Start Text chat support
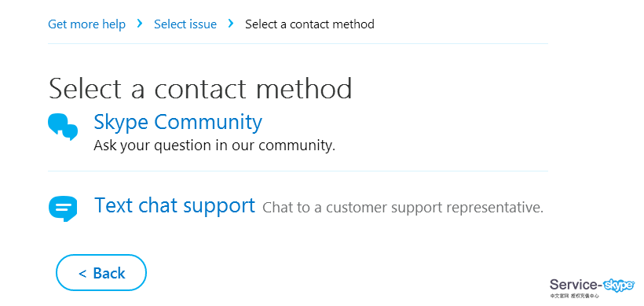 [x=175, y=205]
